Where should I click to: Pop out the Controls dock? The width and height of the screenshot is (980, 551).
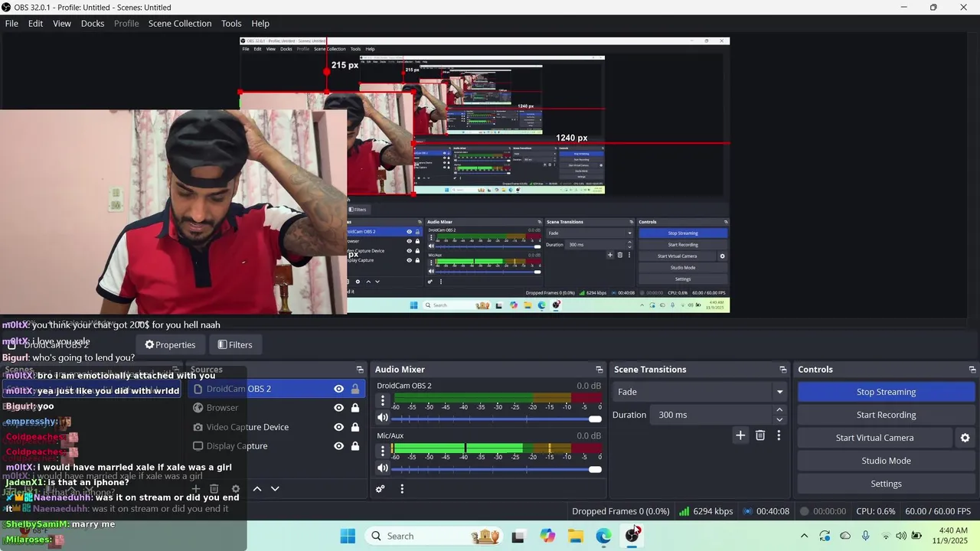coord(972,370)
